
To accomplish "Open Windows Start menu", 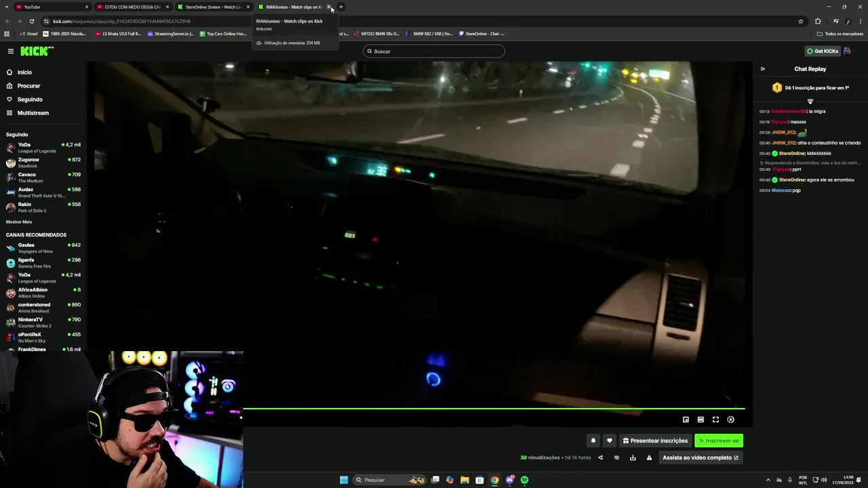I will (344, 480).
